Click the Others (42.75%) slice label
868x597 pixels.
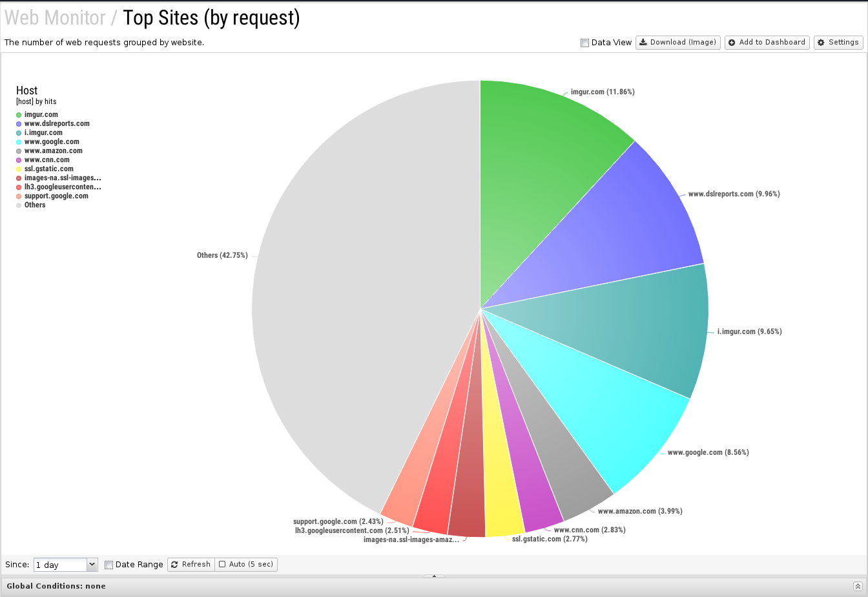click(222, 255)
